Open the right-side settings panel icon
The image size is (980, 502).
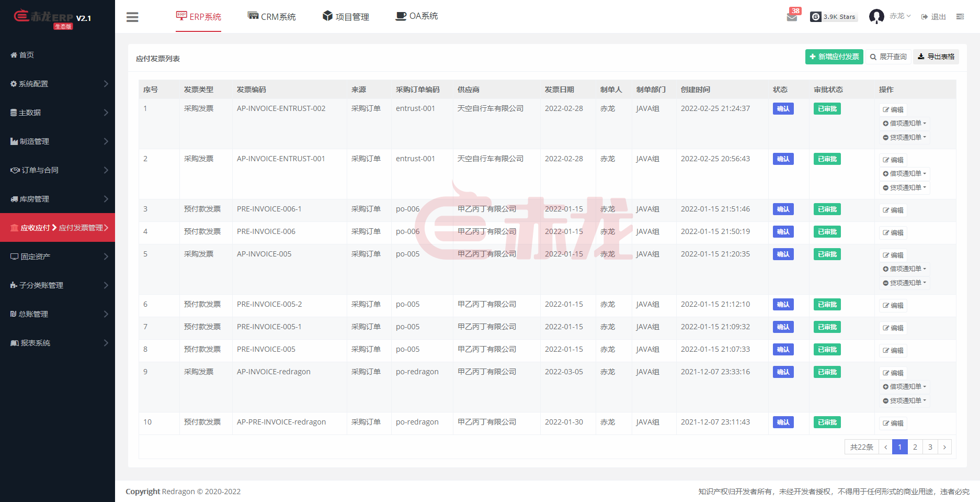coord(960,17)
